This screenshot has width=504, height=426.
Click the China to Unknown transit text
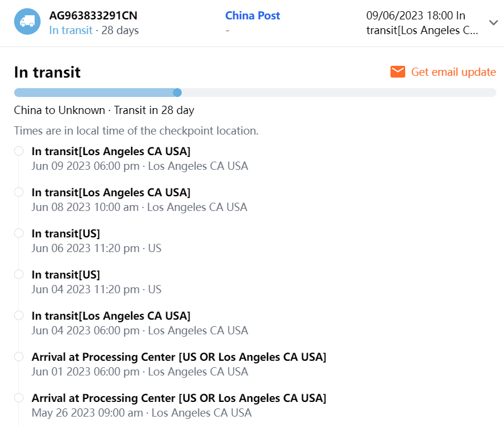(104, 110)
